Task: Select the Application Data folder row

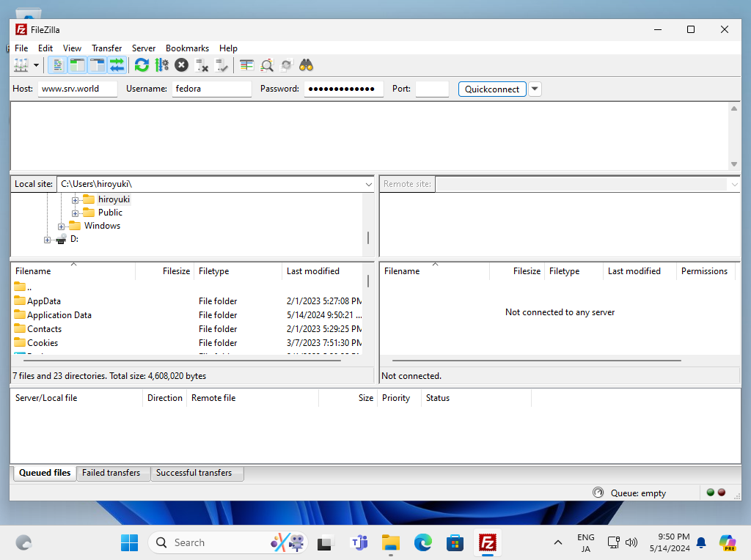Action: point(187,315)
